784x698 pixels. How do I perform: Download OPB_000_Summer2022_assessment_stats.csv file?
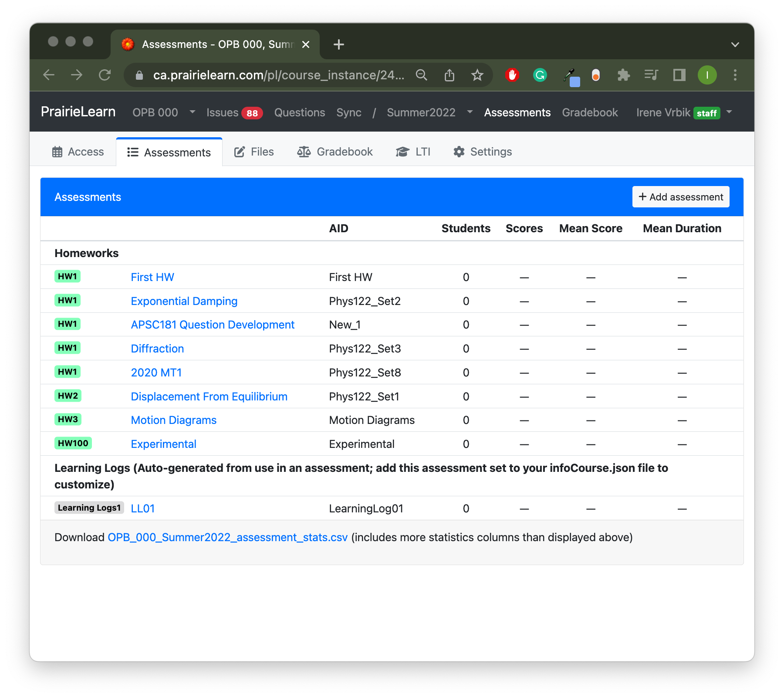[x=227, y=537]
